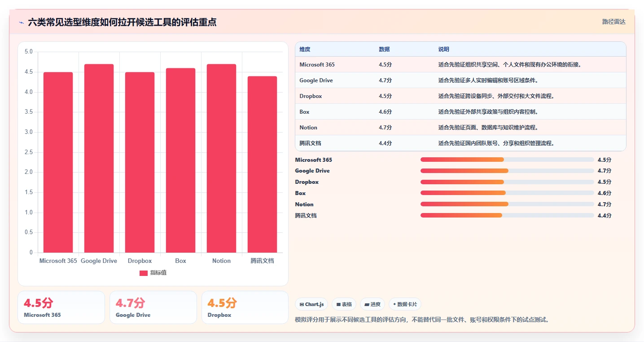Screen dimensions: 644x342
Task: Click the title icon beside 六类常见选型维度
Action: pos(22,22)
